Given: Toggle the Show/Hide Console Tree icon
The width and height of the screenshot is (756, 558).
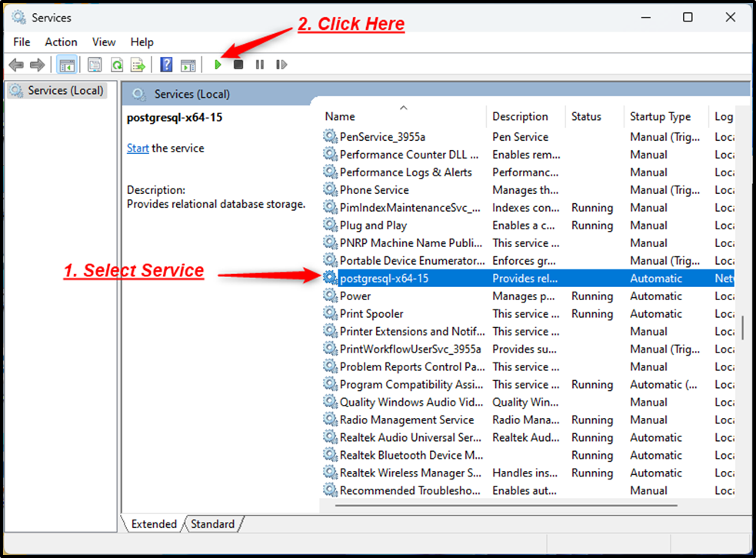Looking at the screenshot, I should [67, 64].
